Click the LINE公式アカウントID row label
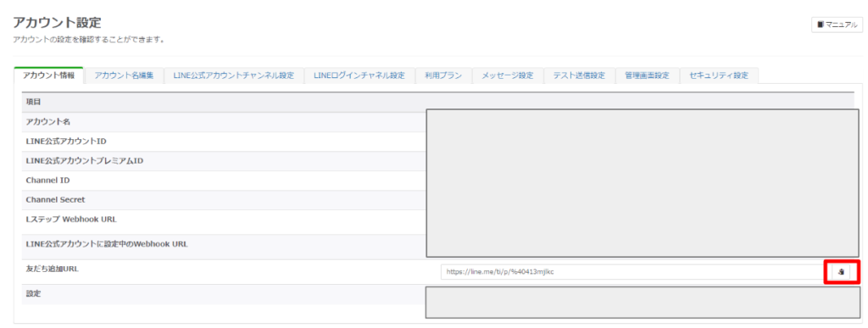The width and height of the screenshot is (868, 328). click(66, 141)
